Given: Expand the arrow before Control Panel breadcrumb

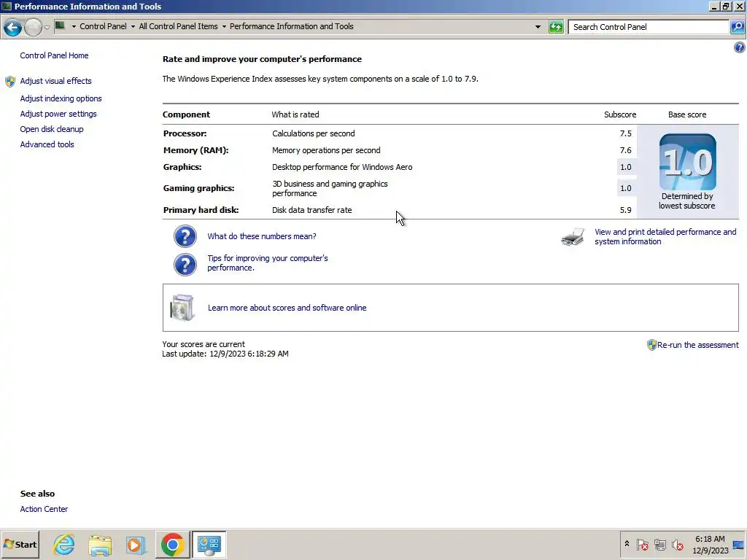Looking at the screenshot, I should [74, 27].
